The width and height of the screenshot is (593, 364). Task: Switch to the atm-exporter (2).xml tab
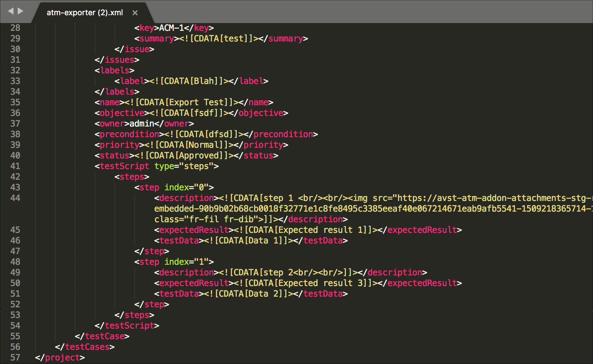click(x=84, y=12)
